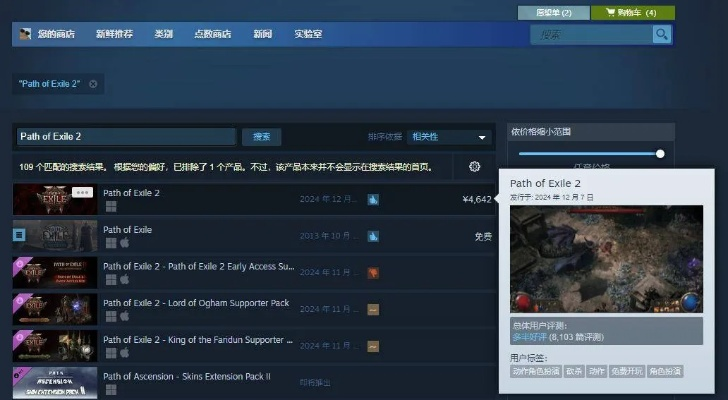
Task: Click the Apple icon under Path of Exile
Action: click(124, 243)
